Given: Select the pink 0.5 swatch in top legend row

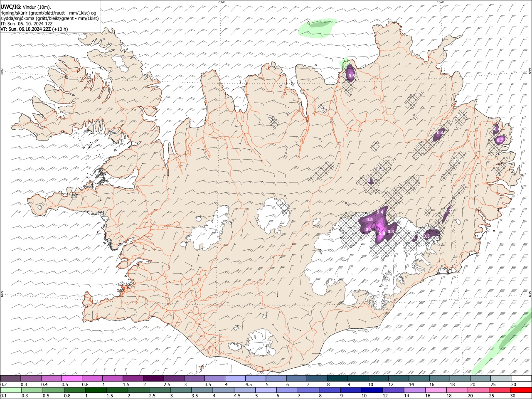Looking at the screenshot, I should [x=71, y=378].
